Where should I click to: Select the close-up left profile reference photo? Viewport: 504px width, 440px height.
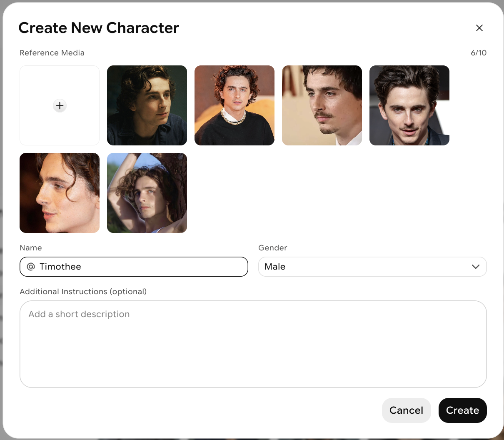tap(60, 193)
